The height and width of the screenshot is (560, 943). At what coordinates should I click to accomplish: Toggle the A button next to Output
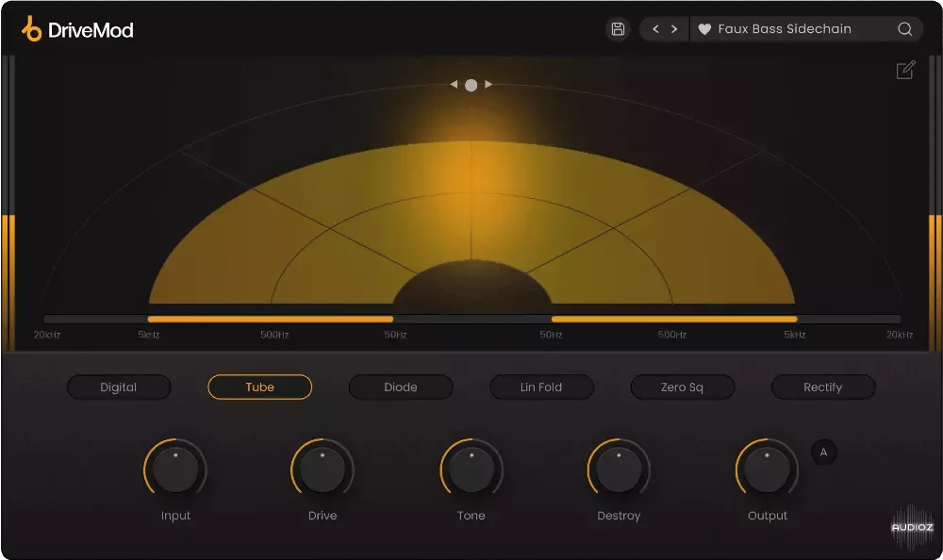pyautogui.click(x=823, y=453)
